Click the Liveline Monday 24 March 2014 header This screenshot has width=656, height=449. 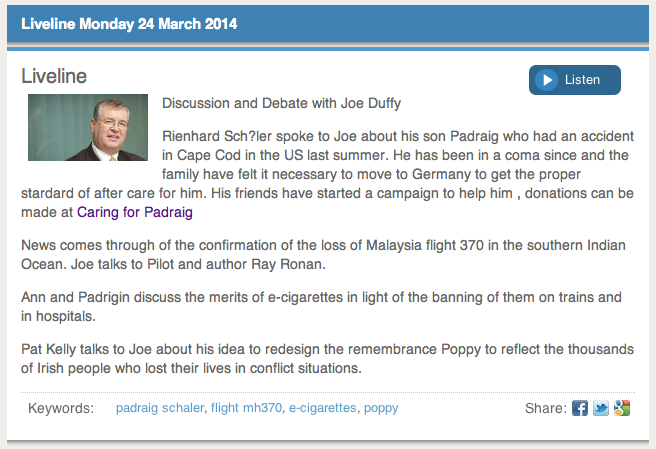point(129,23)
